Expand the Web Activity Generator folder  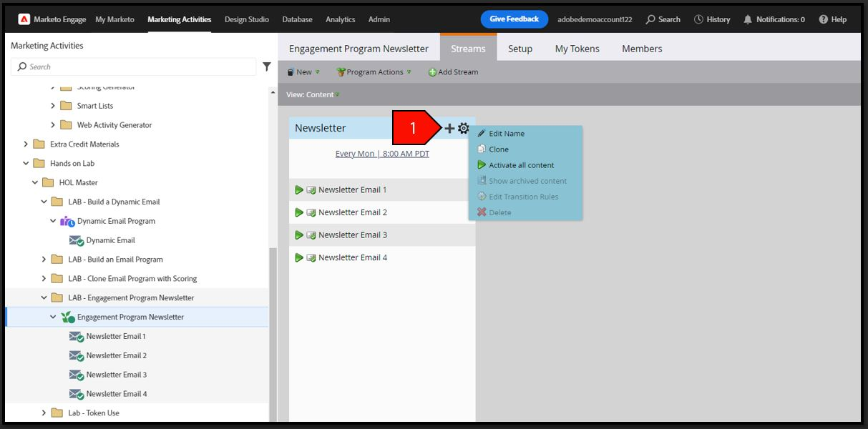[53, 125]
